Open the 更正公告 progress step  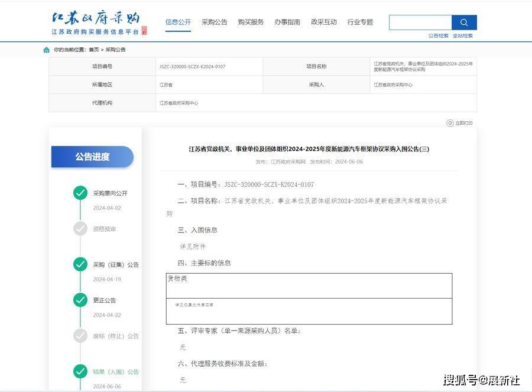click(105, 300)
